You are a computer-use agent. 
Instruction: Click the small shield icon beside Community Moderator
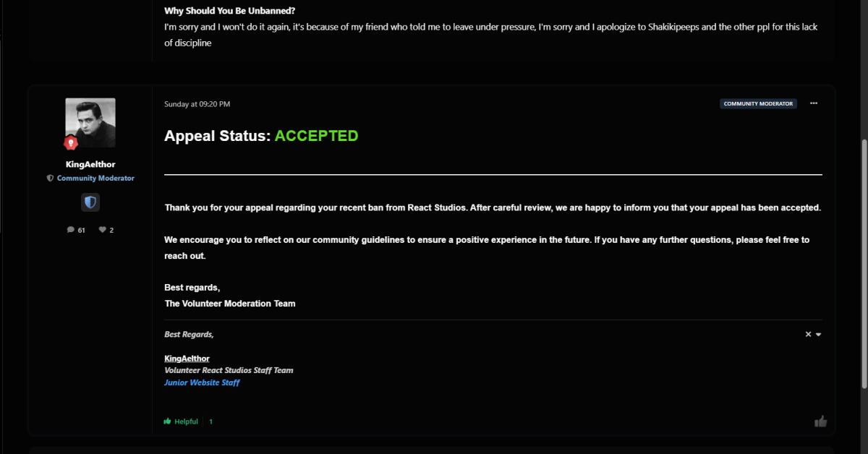point(50,178)
